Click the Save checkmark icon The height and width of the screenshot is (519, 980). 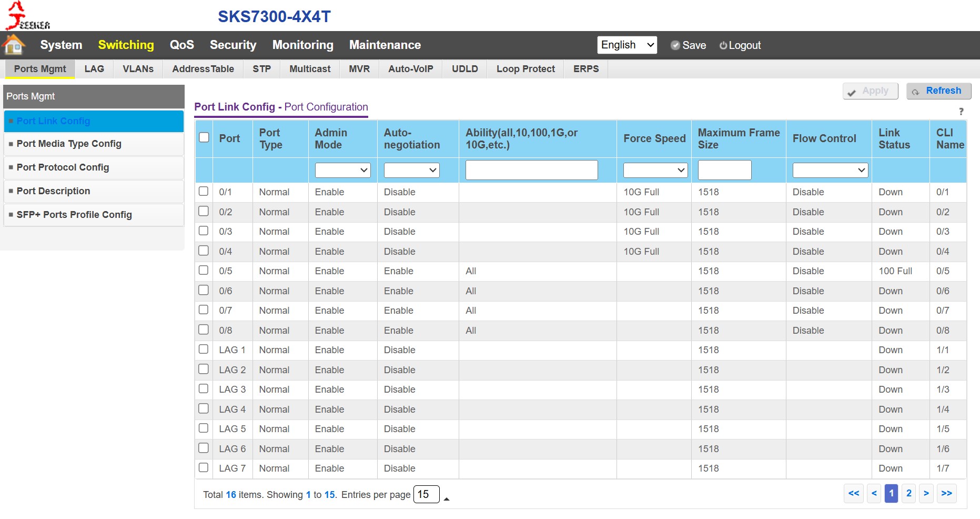click(675, 45)
